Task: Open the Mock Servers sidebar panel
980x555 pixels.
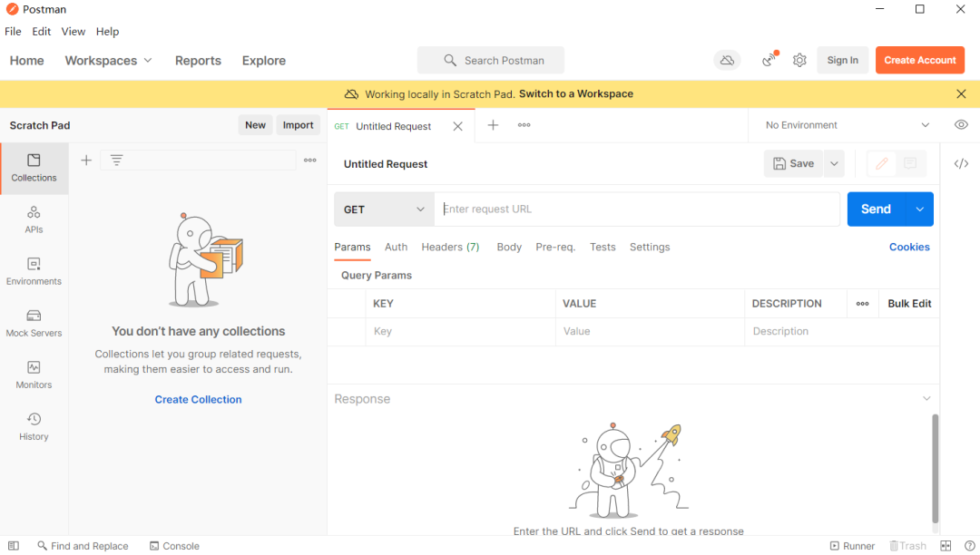Action: pos(34,324)
